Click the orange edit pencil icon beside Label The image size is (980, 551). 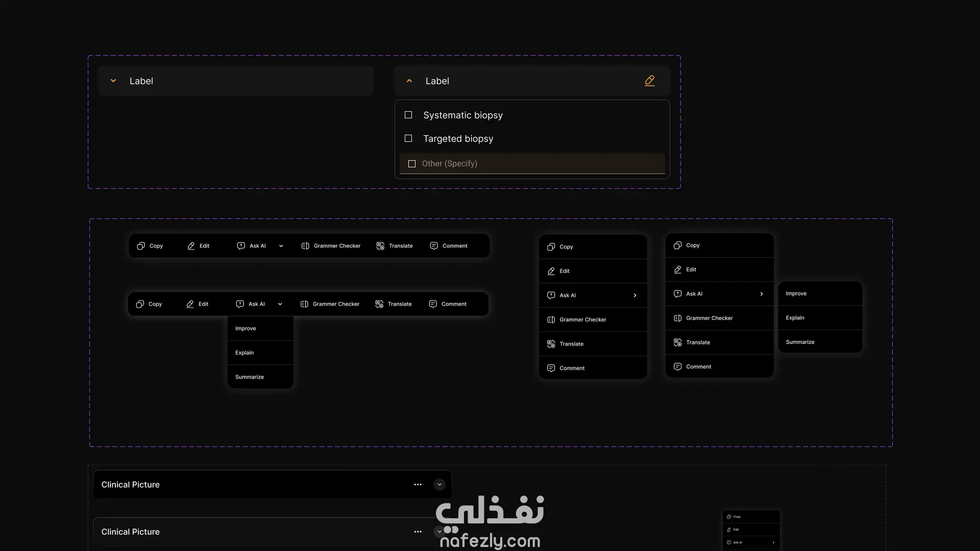(649, 81)
